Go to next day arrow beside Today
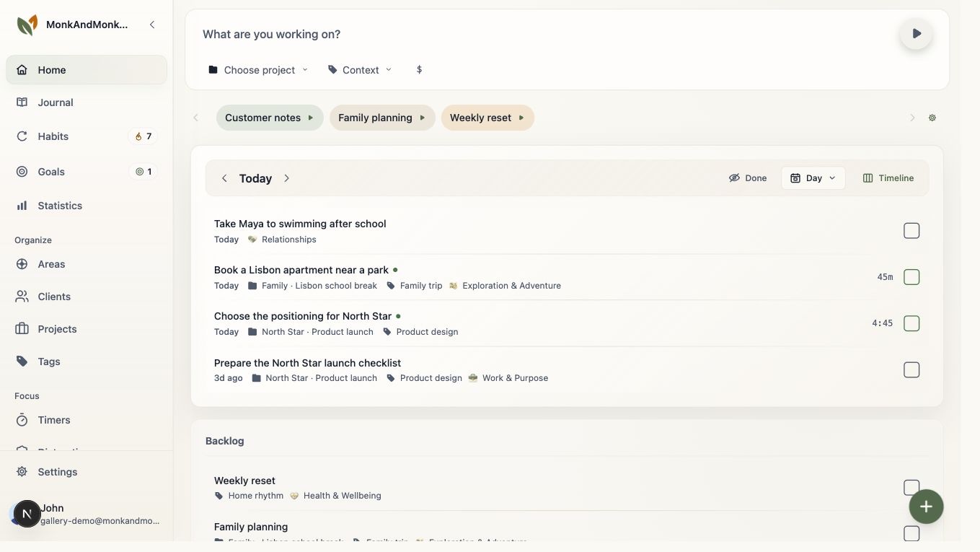The image size is (980, 552). pos(286,178)
